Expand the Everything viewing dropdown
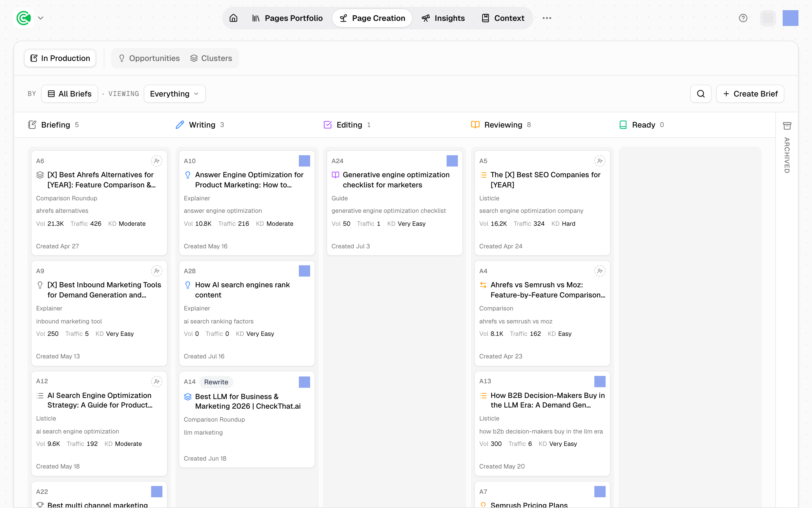812x508 pixels. 175,94
